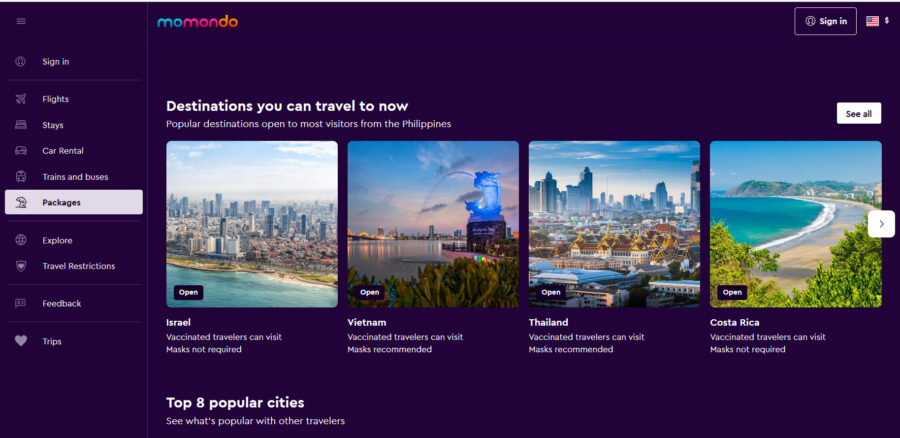
Task: Click the Feedback speech bubble icon
Action: coord(21,303)
